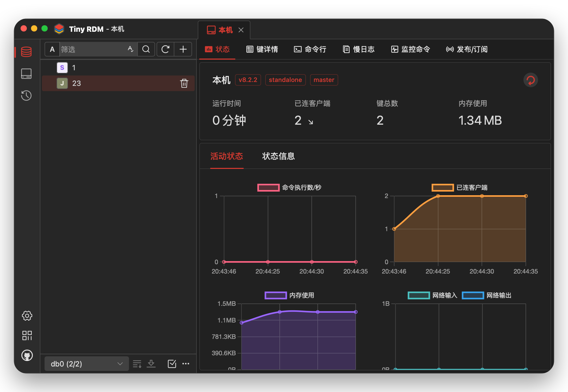Open the connections server sidebar icon
The height and width of the screenshot is (392, 568).
pos(26,74)
